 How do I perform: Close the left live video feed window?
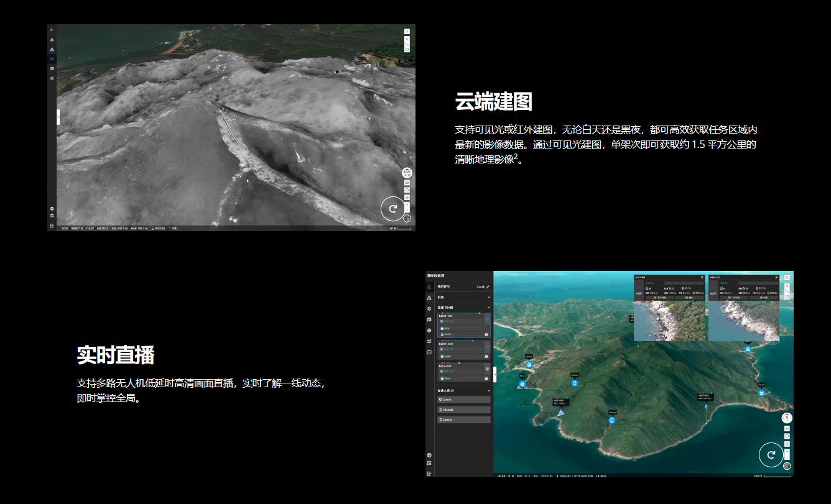click(702, 277)
